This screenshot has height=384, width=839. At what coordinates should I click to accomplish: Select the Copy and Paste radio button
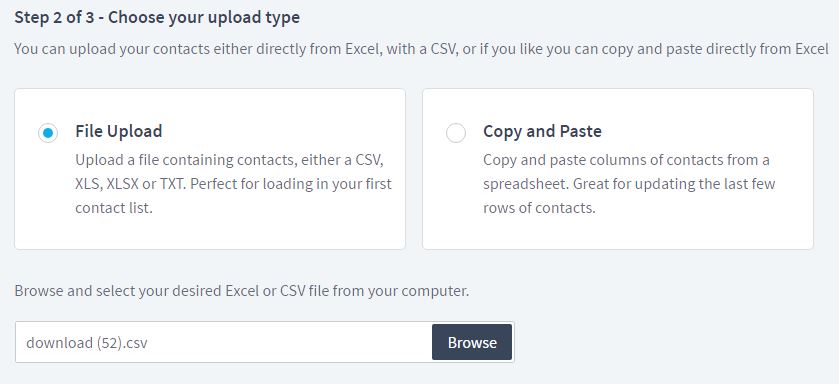tap(456, 133)
